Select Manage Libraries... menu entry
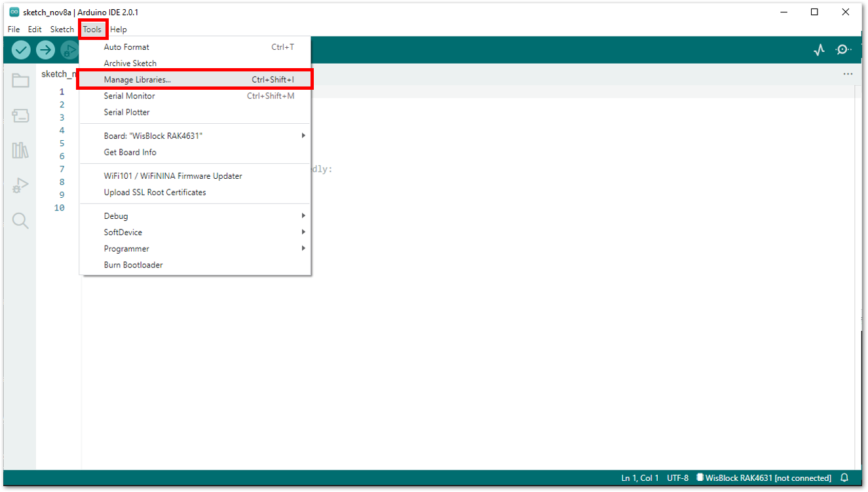The image size is (868, 492). point(195,79)
